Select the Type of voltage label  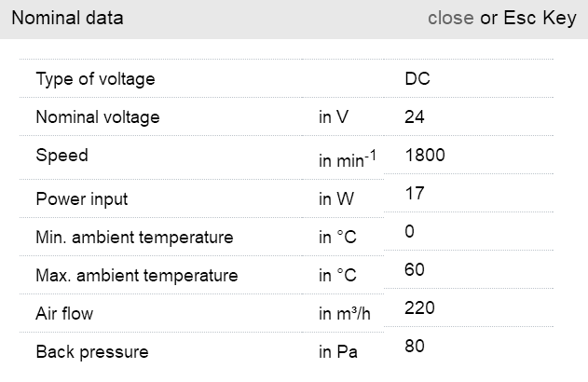point(95,79)
